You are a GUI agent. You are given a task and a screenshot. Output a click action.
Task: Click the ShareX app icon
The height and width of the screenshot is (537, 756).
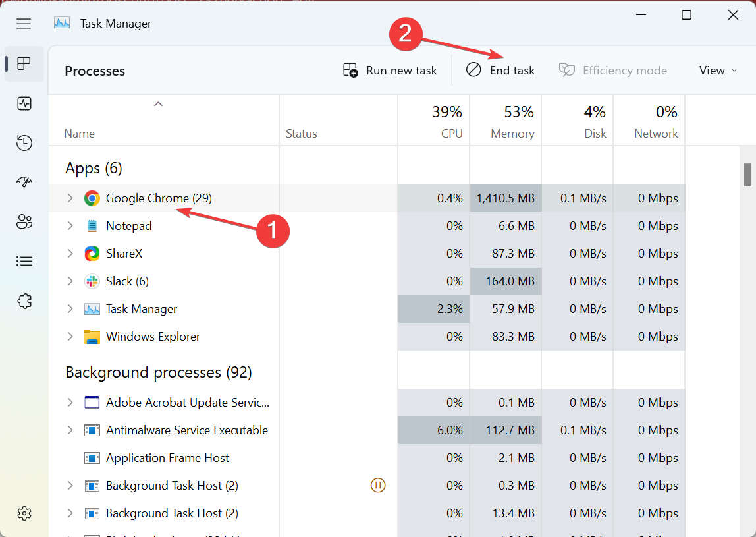(x=92, y=254)
